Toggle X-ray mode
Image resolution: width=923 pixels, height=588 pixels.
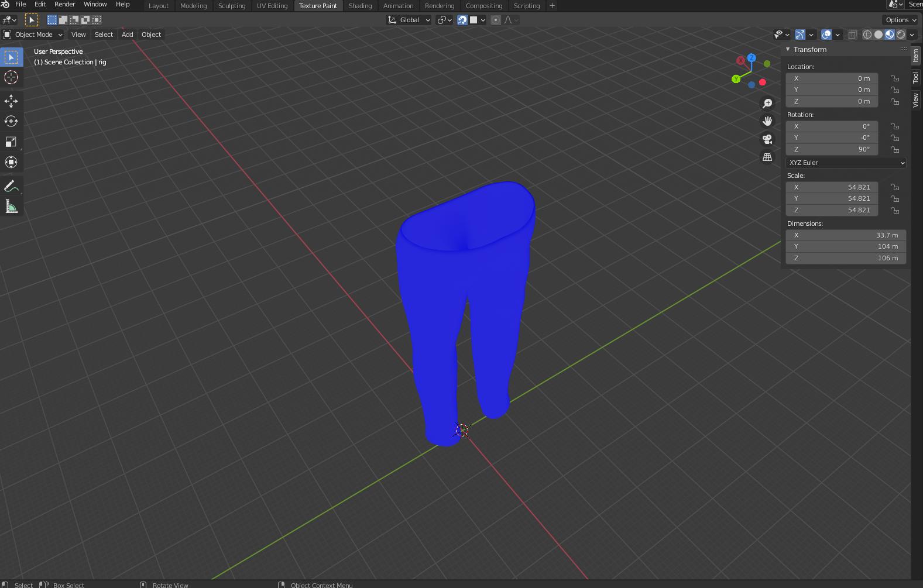(x=852, y=35)
